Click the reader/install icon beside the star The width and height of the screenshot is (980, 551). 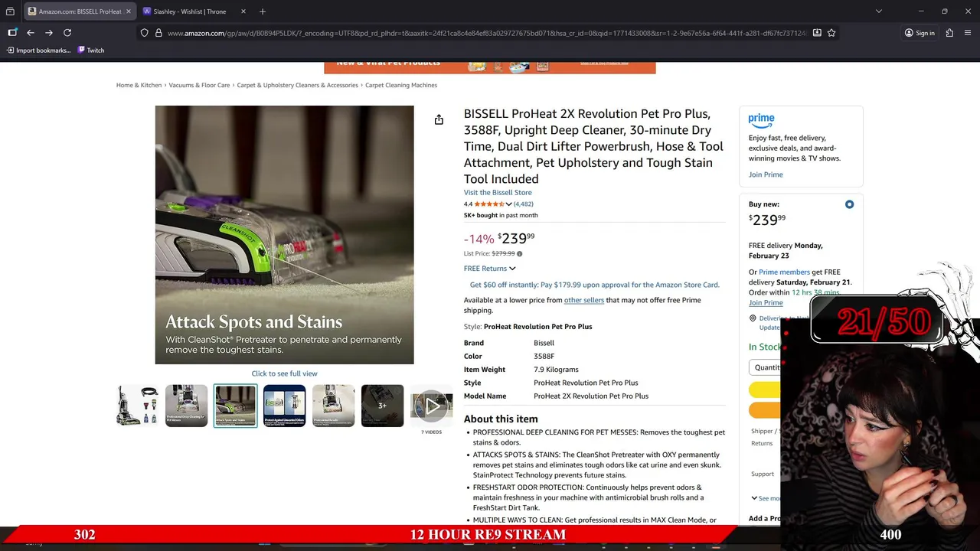(x=817, y=33)
